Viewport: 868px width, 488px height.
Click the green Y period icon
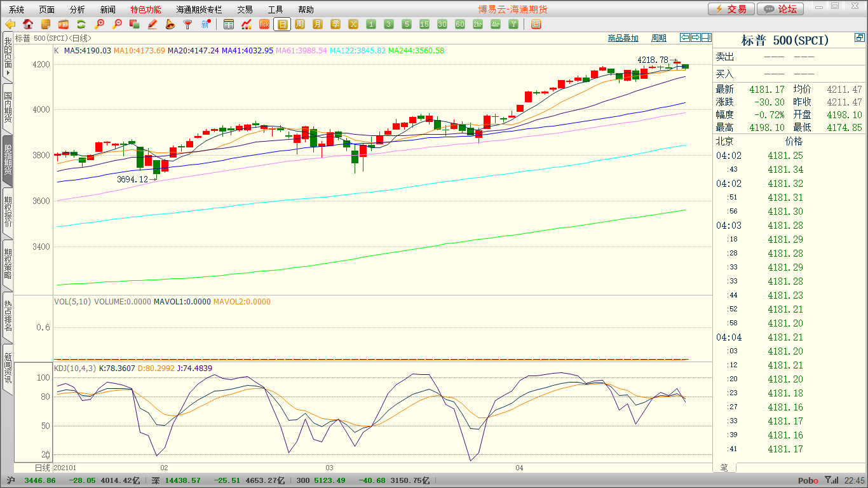pos(513,24)
